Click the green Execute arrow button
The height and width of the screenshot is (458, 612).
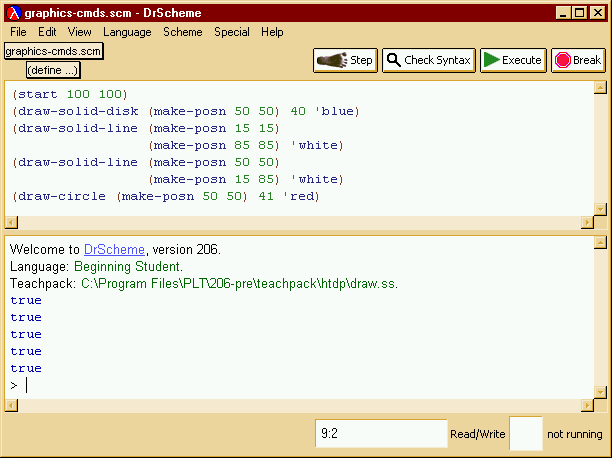coord(513,61)
